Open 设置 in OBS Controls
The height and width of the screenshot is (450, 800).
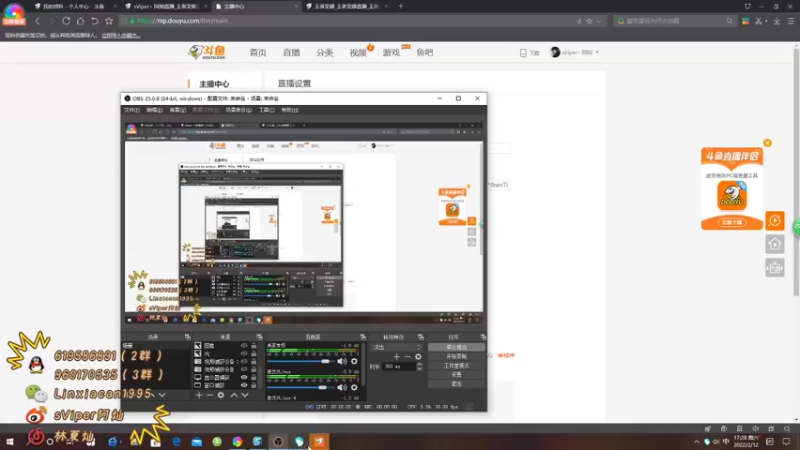[456, 374]
